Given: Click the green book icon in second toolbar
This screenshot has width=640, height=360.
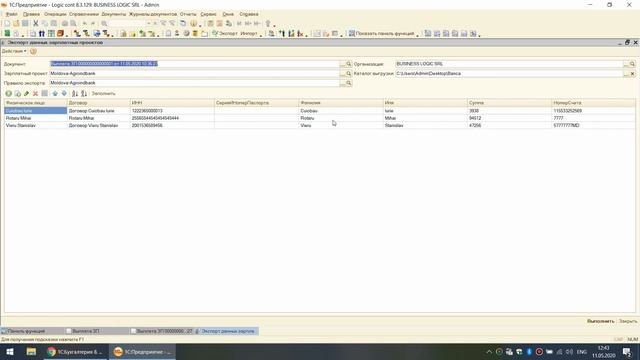Looking at the screenshot, I should click(x=7, y=33).
